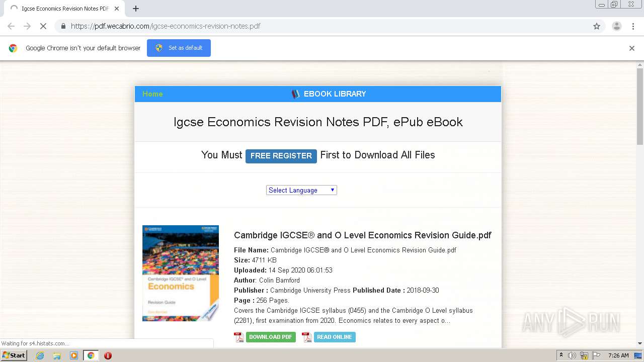The height and width of the screenshot is (362, 644).
Task: Click the scrollbar down arrow
Action: [640, 343]
